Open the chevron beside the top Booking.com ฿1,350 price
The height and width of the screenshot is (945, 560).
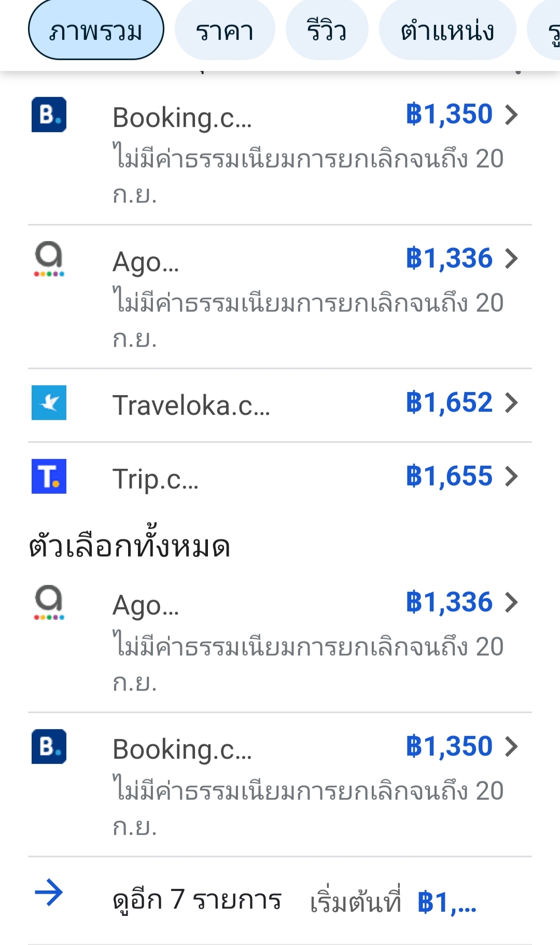511,115
